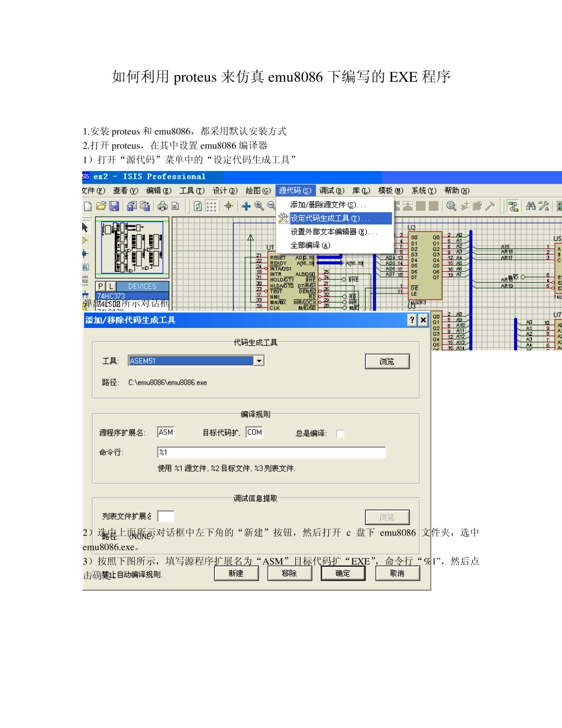
Task: Choose 设置外部文本编辑器 menu entry
Action: [334, 232]
